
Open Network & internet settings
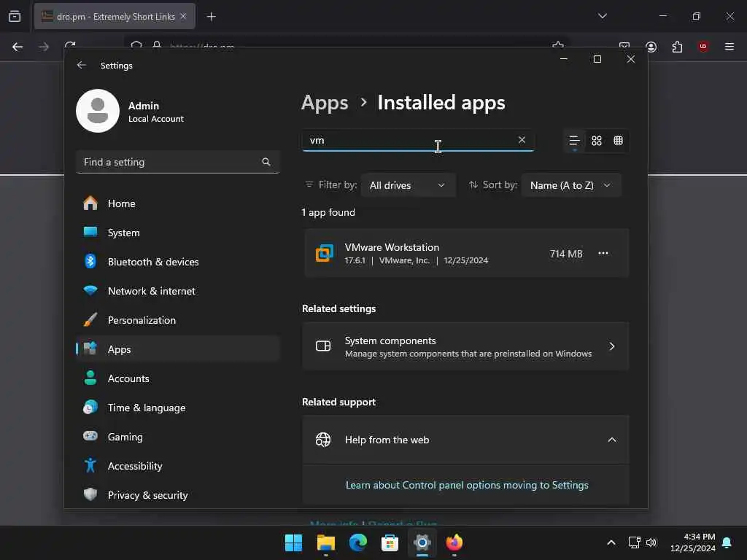[177, 291]
